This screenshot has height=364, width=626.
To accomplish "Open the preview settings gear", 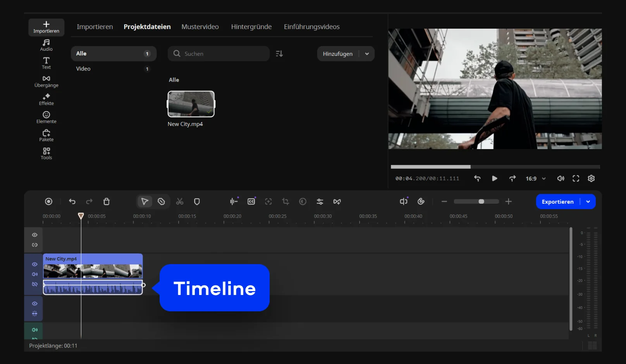I will coord(591,179).
